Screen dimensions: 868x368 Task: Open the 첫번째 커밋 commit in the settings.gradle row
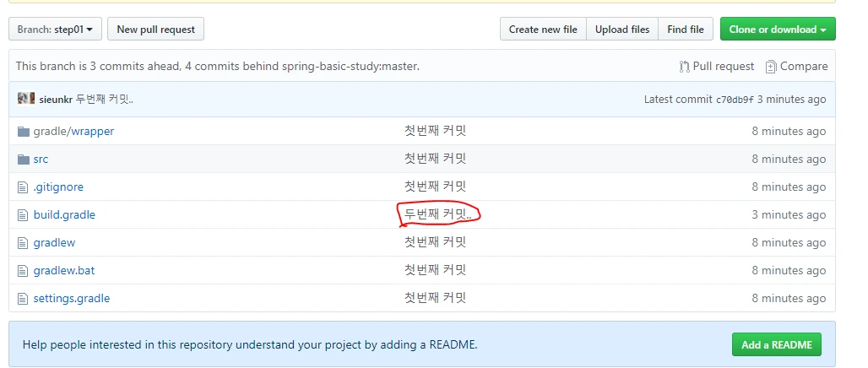coord(435,298)
